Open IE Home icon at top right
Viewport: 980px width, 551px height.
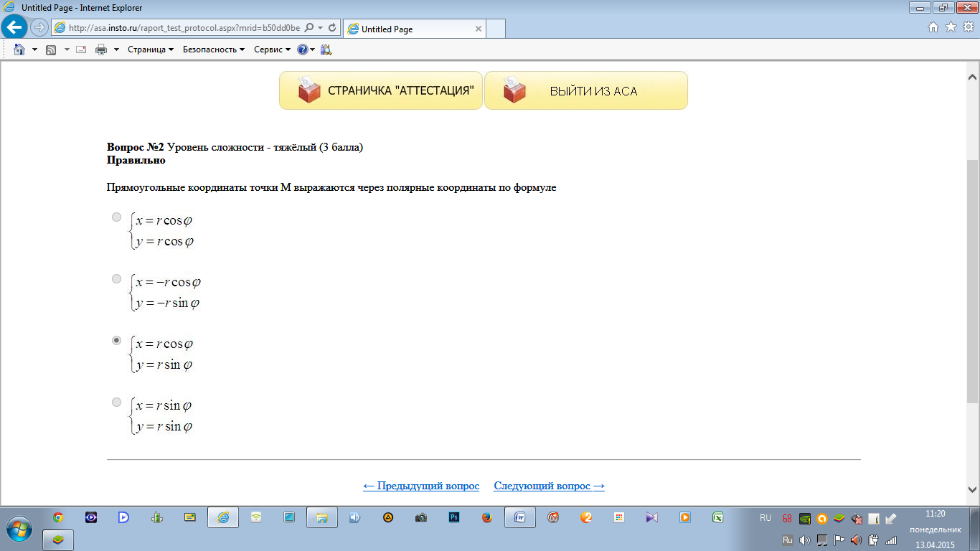[x=933, y=27]
